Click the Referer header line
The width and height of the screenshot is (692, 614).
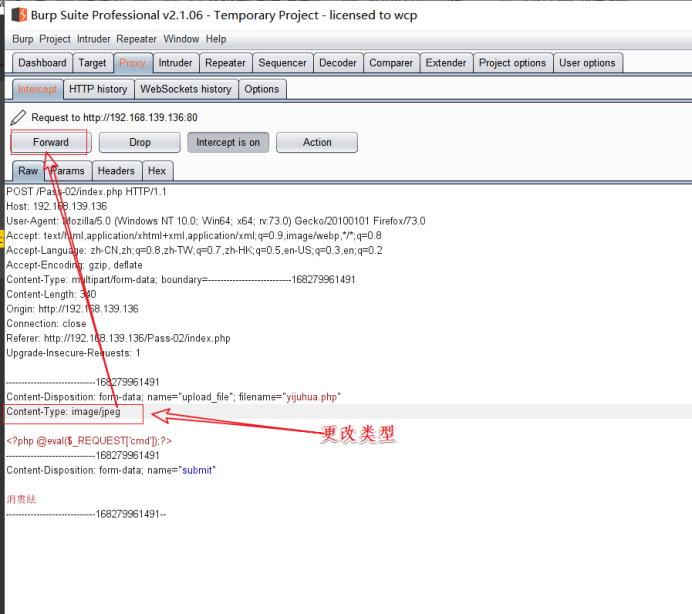point(118,338)
